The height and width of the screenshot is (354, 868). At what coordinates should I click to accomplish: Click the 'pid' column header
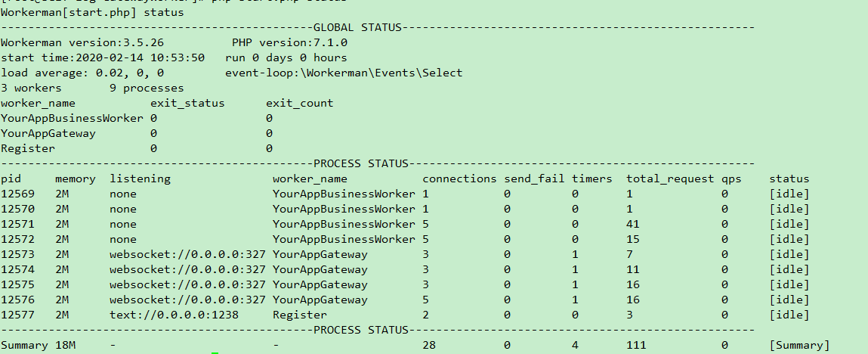pyautogui.click(x=11, y=179)
